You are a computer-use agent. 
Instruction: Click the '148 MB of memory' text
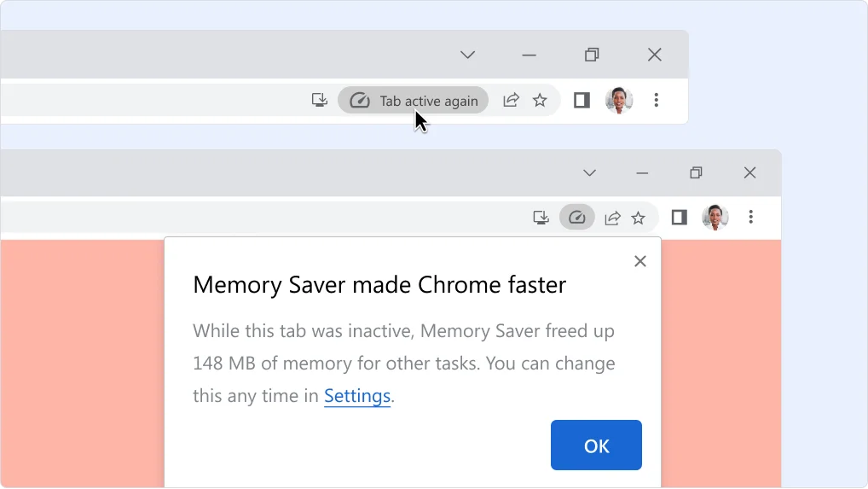pos(272,364)
